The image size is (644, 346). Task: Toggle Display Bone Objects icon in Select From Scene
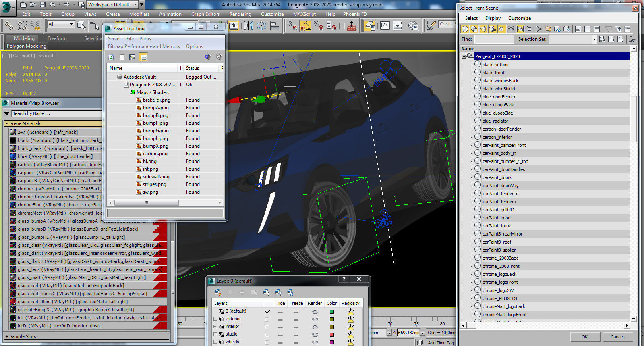coord(539,29)
